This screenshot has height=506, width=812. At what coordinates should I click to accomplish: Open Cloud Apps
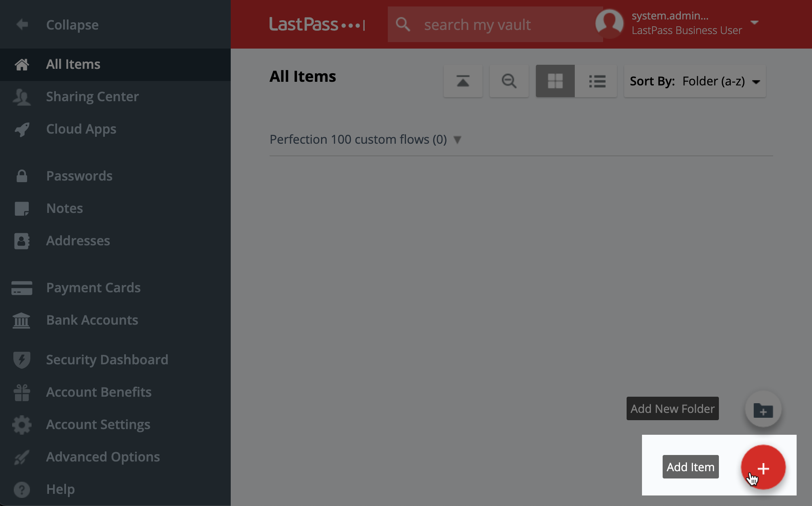point(115,129)
